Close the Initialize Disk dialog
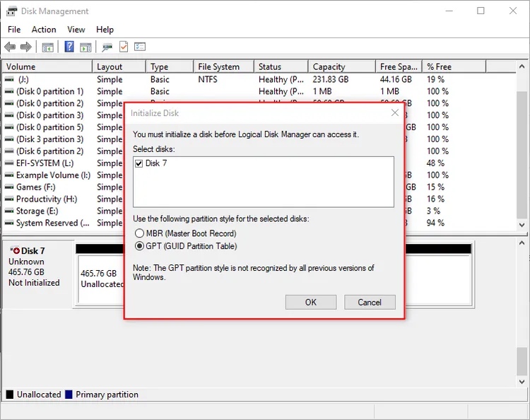The height and width of the screenshot is (420, 530). 395,112
